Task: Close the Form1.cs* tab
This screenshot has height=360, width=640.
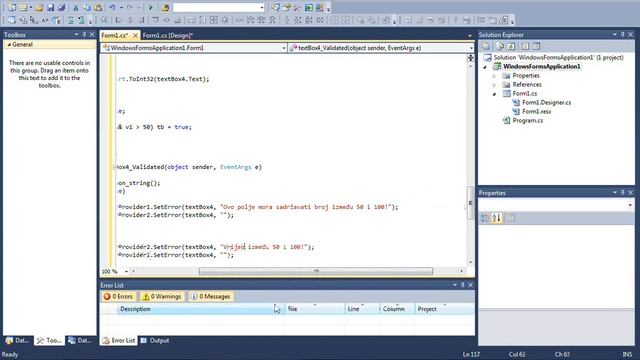Action: 135,36
